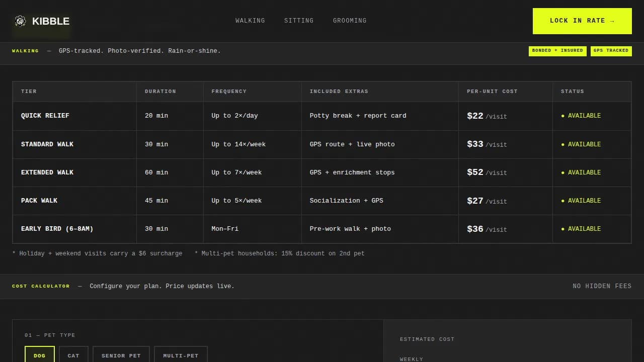
Task: Click the $52 /visit price
Action: click(x=487, y=172)
